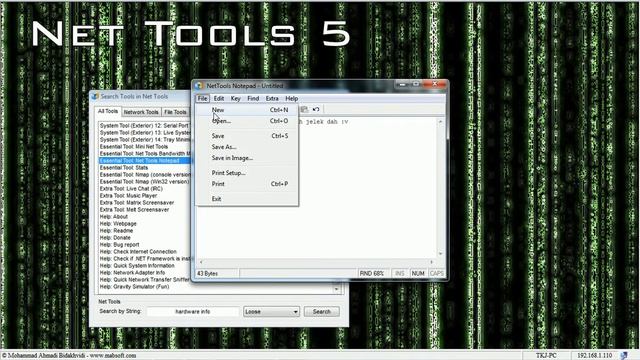The width and height of the screenshot is (640, 360).
Task: Click the network tray icon in status bar
Action: coord(624,356)
